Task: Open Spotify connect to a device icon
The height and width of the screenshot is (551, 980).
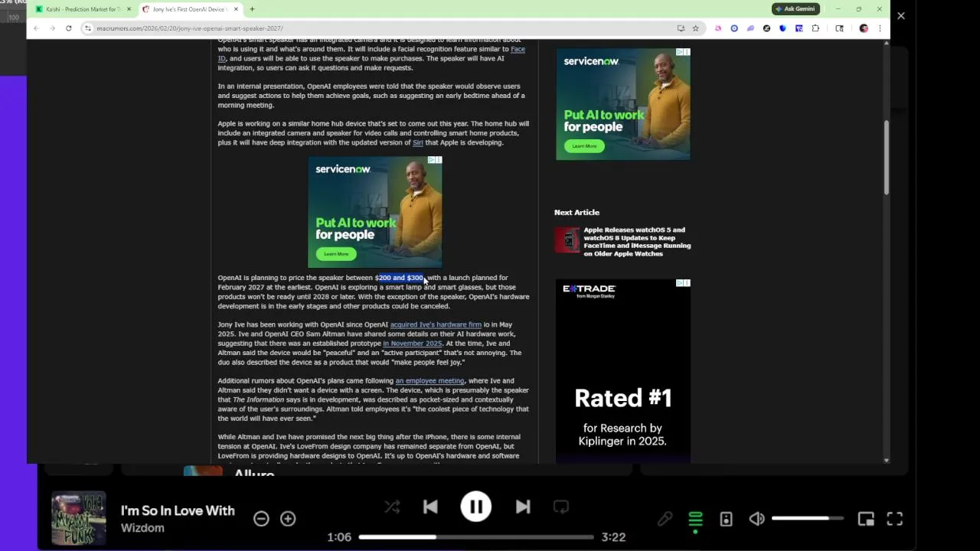Action: point(726,519)
